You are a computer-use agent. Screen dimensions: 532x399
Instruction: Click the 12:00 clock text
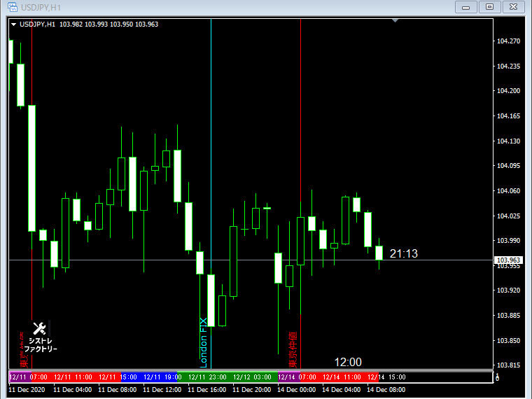(x=348, y=362)
